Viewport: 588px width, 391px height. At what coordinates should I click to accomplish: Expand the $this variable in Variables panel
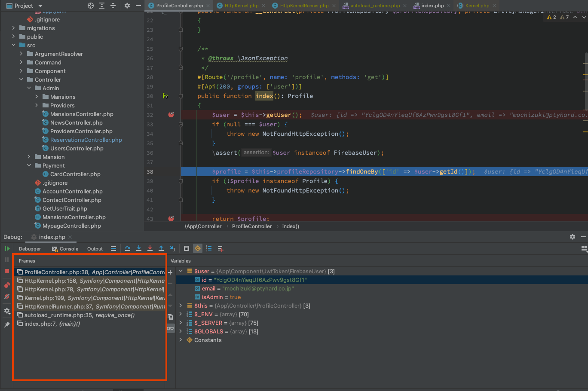coord(180,305)
